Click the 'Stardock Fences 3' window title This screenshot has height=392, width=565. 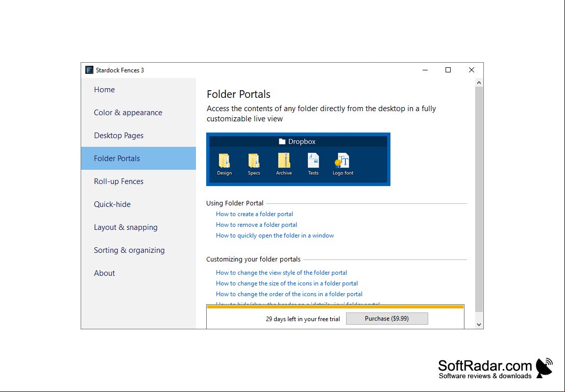pyautogui.click(x=120, y=70)
